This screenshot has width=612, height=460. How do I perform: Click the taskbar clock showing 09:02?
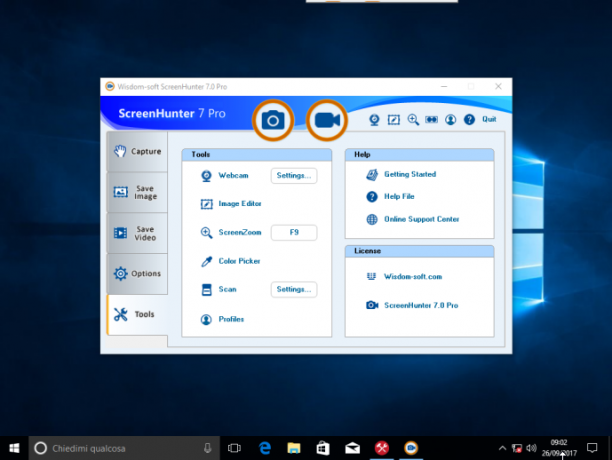click(559, 448)
